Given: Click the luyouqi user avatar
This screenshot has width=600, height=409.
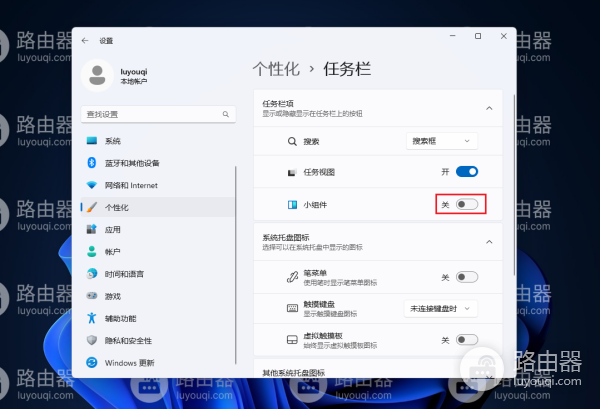Looking at the screenshot, I should (x=97, y=75).
